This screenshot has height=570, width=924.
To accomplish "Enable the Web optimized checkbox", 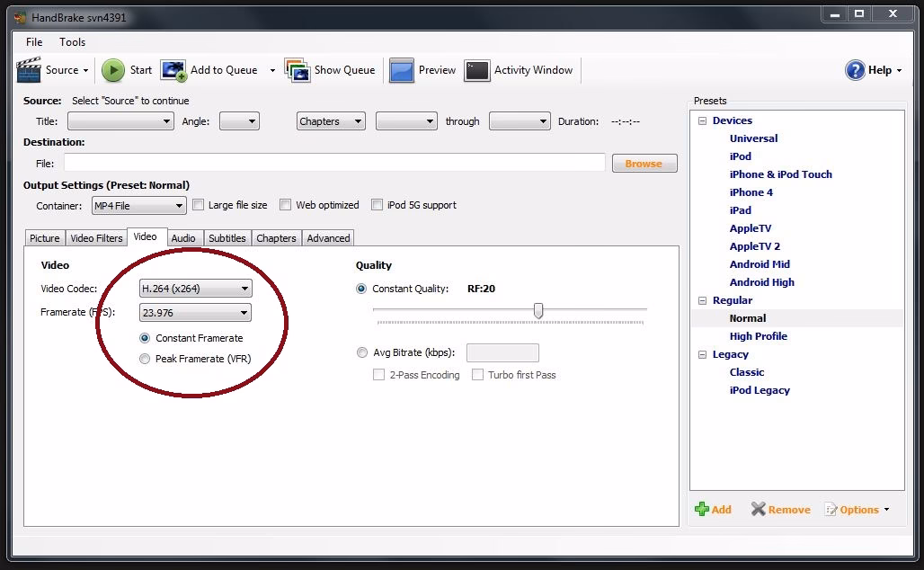I will pyautogui.click(x=285, y=205).
